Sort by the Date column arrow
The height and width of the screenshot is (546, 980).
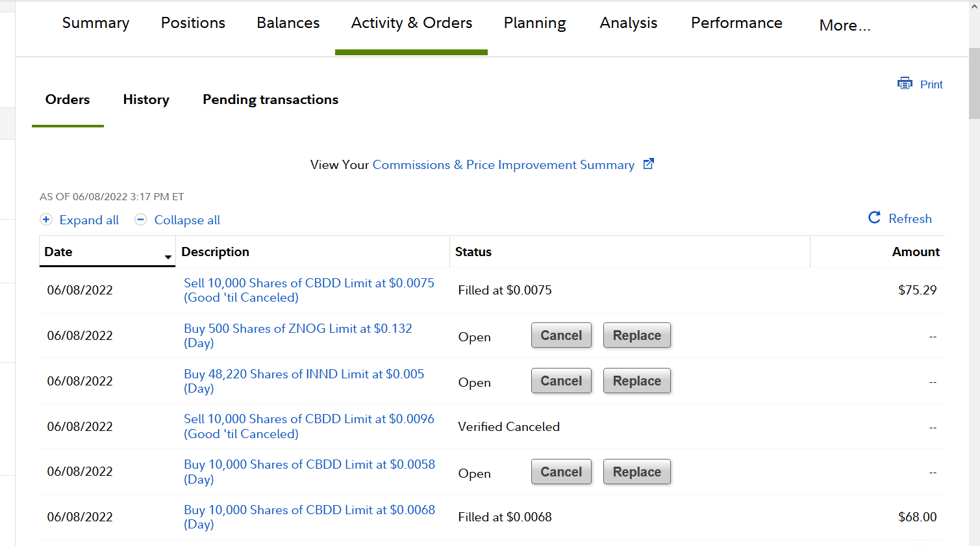(168, 257)
